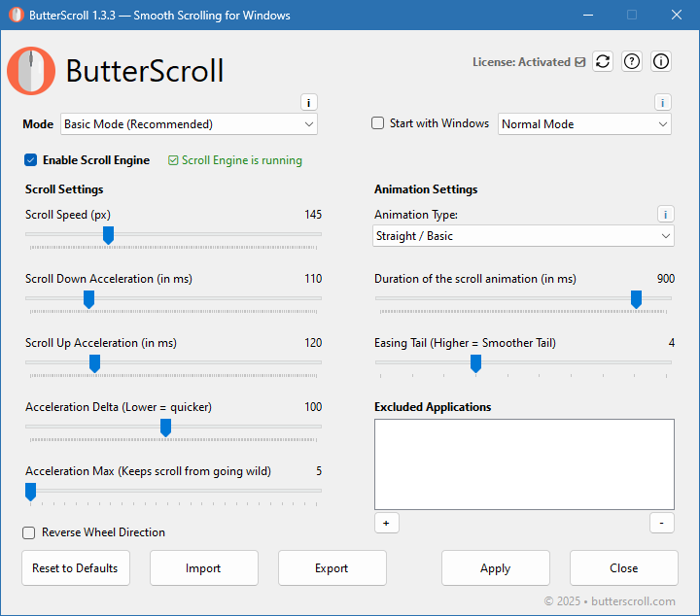Click the Animation Settings heading

tap(426, 189)
